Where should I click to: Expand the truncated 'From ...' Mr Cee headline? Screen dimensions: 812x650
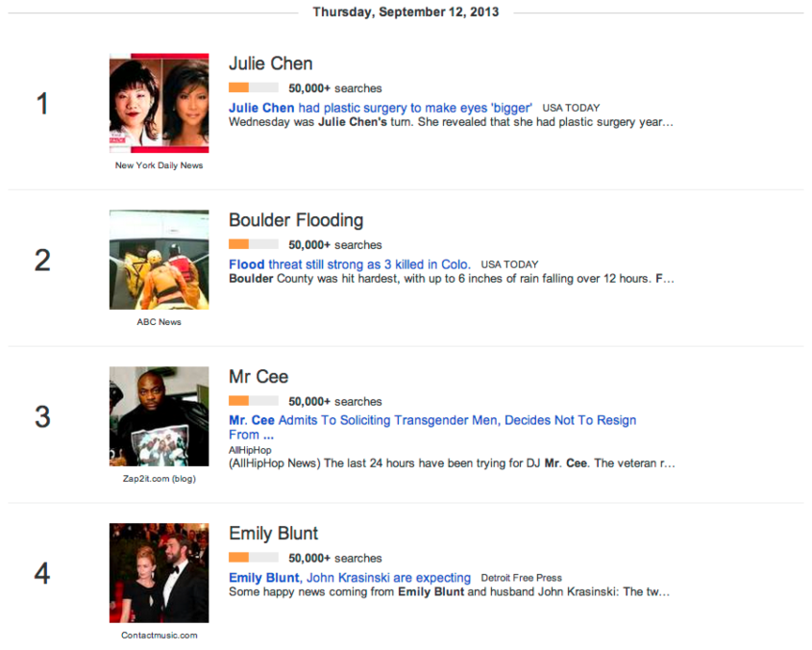point(249,435)
